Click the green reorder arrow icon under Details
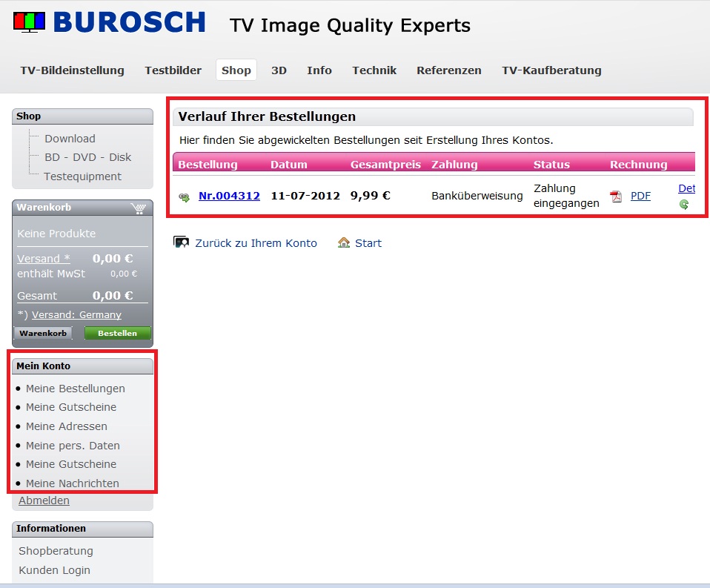 (684, 205)
